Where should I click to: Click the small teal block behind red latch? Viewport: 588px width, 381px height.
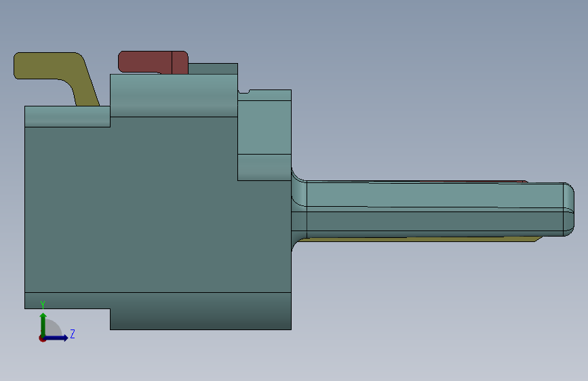[x=213, y=68]
